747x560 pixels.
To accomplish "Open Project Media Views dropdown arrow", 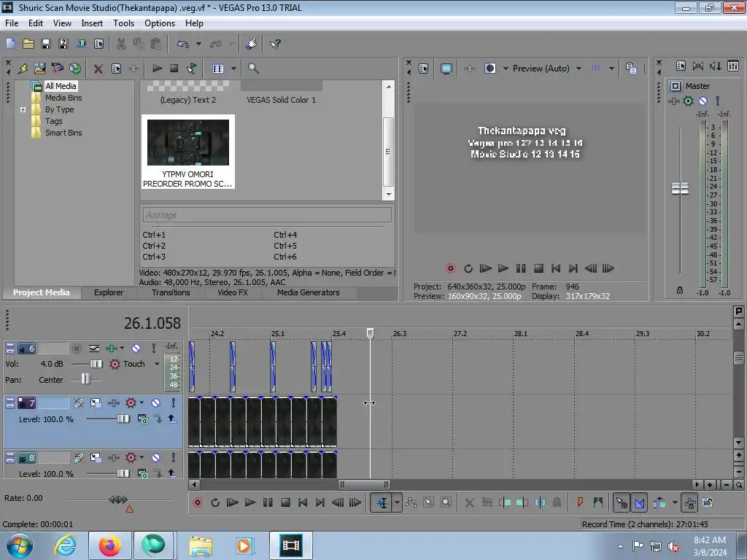I will click(x=233, y=69).
